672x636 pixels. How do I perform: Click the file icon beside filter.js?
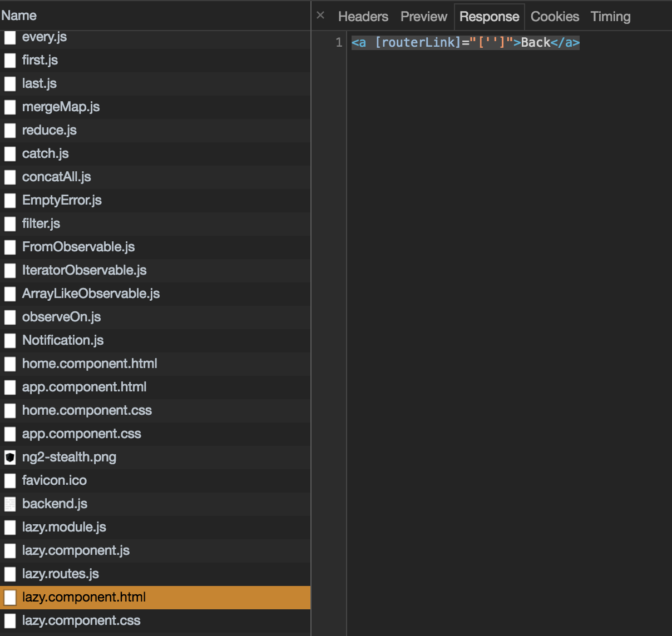10,224
